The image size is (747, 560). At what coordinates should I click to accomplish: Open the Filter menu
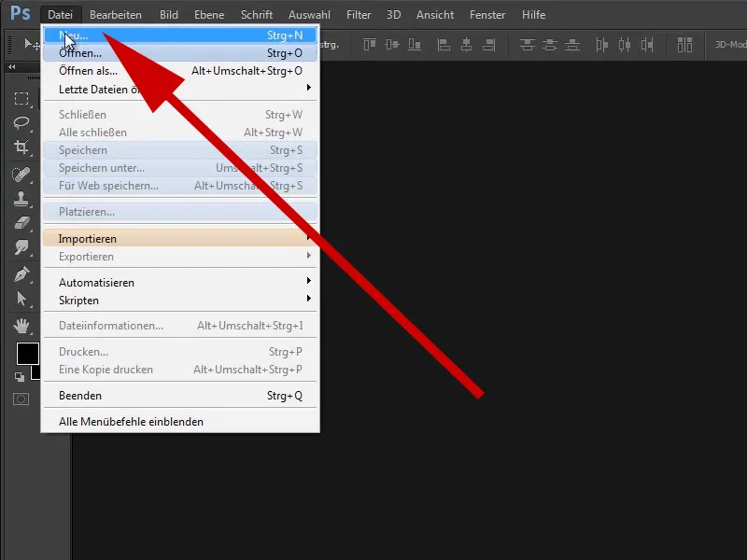pos(358,14)
